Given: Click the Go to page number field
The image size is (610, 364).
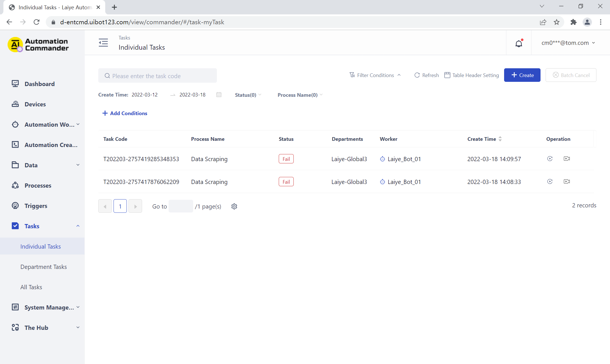Looking at the screenshot, I should click(x=181, y=206).
